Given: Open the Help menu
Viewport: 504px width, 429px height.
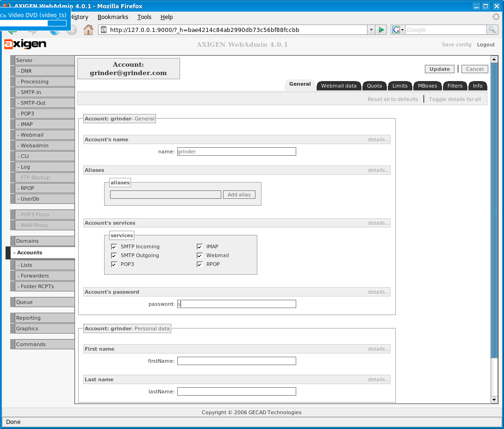Looking at the screenshot, I should point(167,17).
